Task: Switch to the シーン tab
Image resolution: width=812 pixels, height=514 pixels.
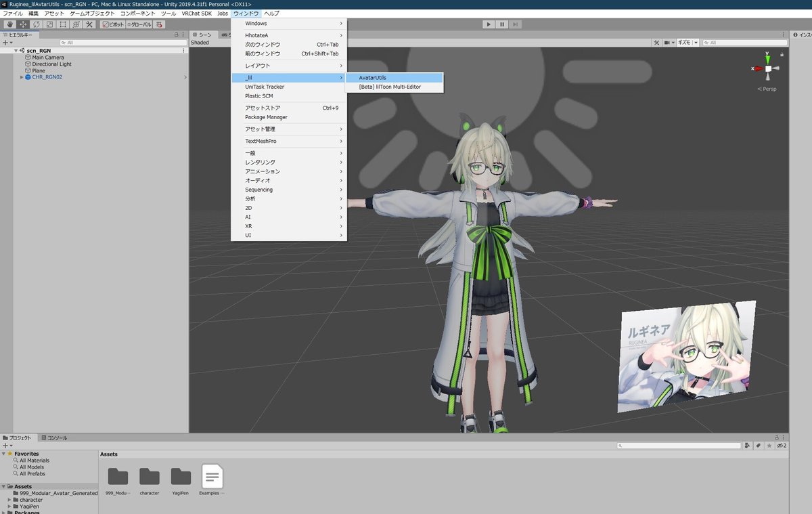Action: (x=202, y=35)
